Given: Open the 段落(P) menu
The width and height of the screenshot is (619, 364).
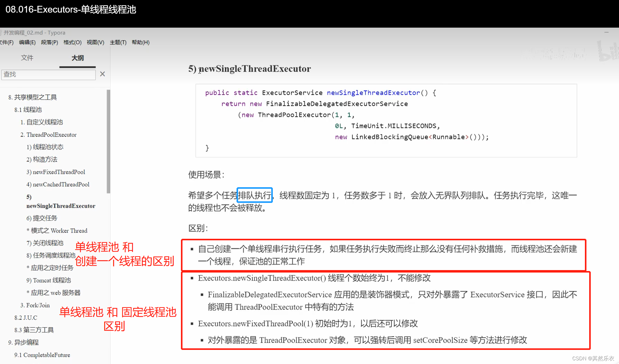Looking at the screenshot, I should tap(49, 42).
